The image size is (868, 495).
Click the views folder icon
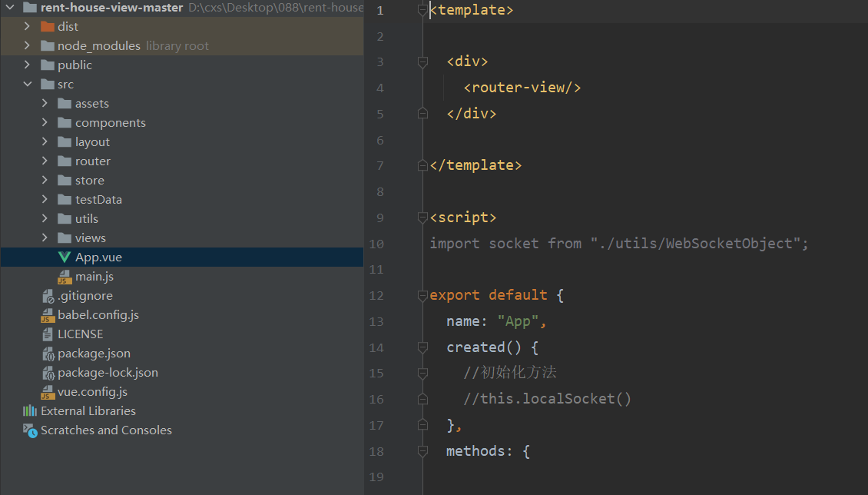coord(65,238)
